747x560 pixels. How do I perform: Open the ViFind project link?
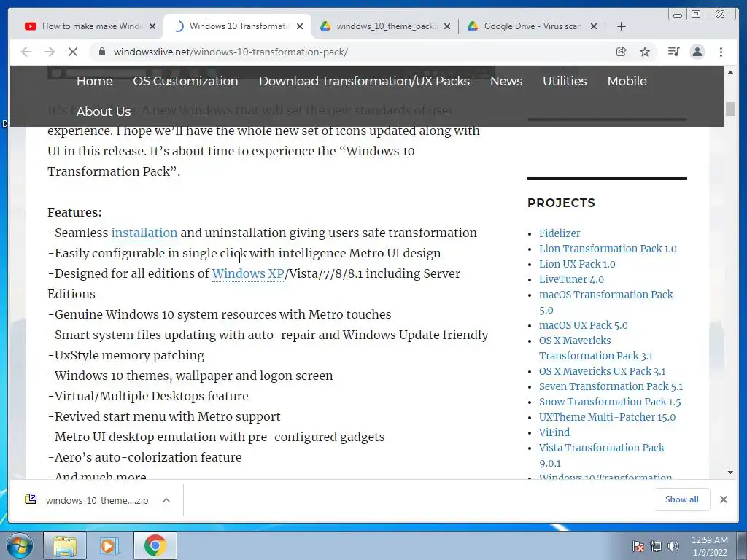tap(554, 432)
